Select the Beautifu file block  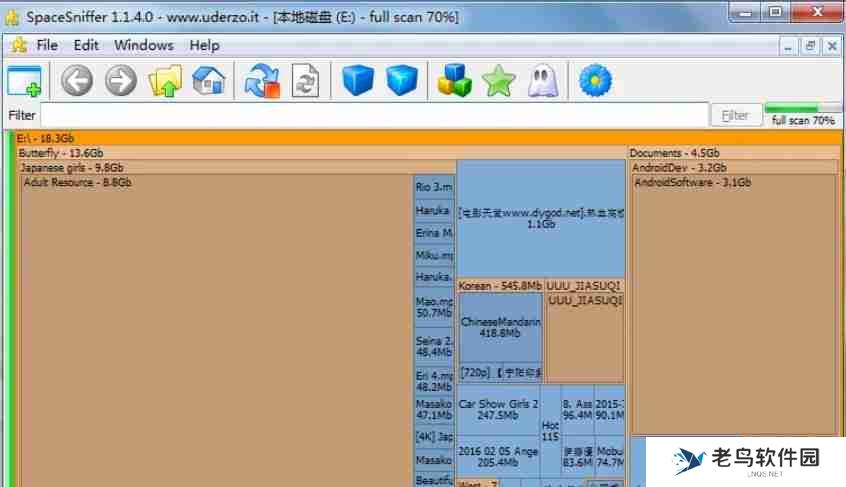click(434, 479)
